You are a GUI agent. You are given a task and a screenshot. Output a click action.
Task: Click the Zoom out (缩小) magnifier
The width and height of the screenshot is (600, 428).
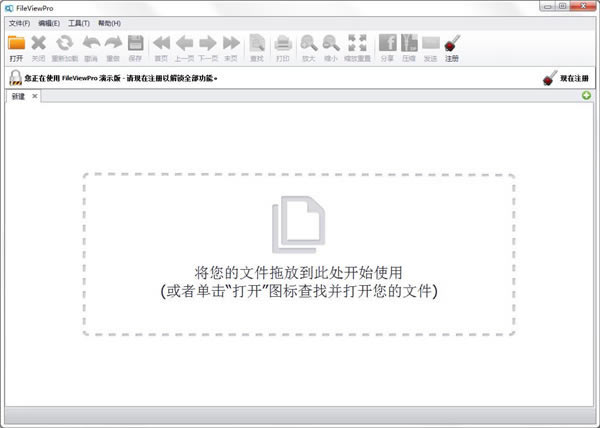coord(331,43)
